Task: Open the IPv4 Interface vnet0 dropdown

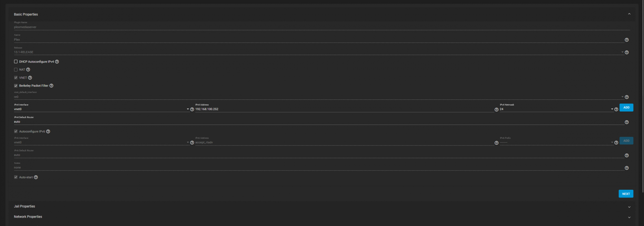Action: coord(101,109)
